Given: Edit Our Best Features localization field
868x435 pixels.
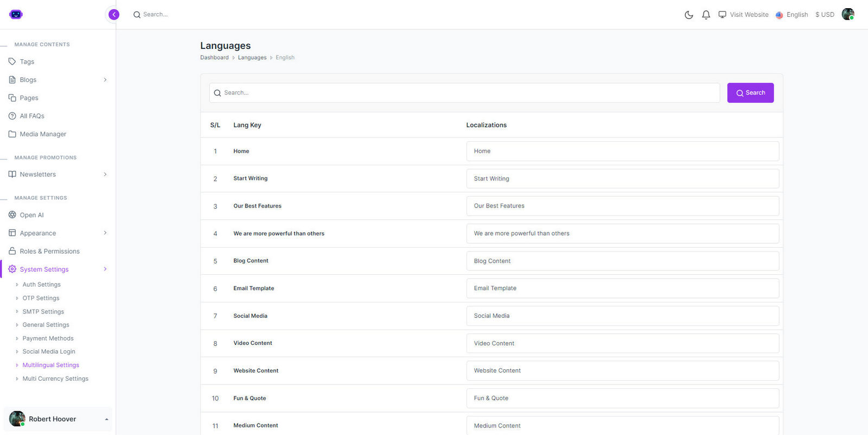Looking at the screenshot, I should [623, 206].
